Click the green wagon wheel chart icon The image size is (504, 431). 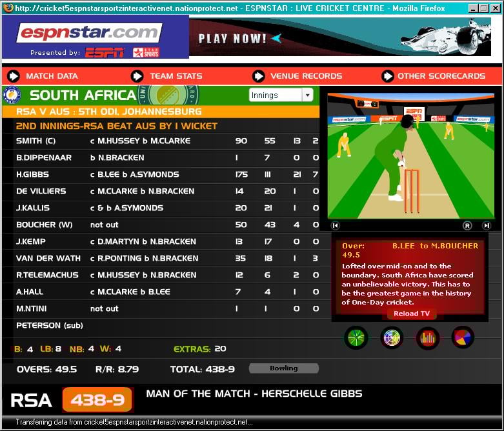356,337
